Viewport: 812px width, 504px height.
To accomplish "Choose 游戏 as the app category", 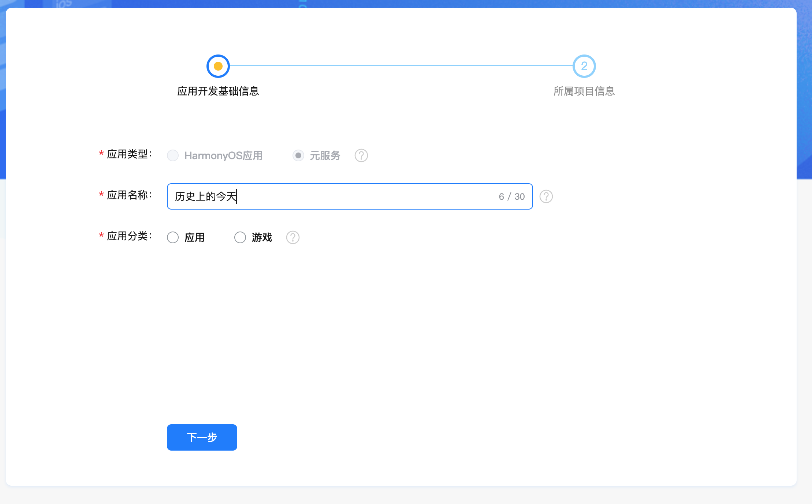I will click(x=240, y=237).
